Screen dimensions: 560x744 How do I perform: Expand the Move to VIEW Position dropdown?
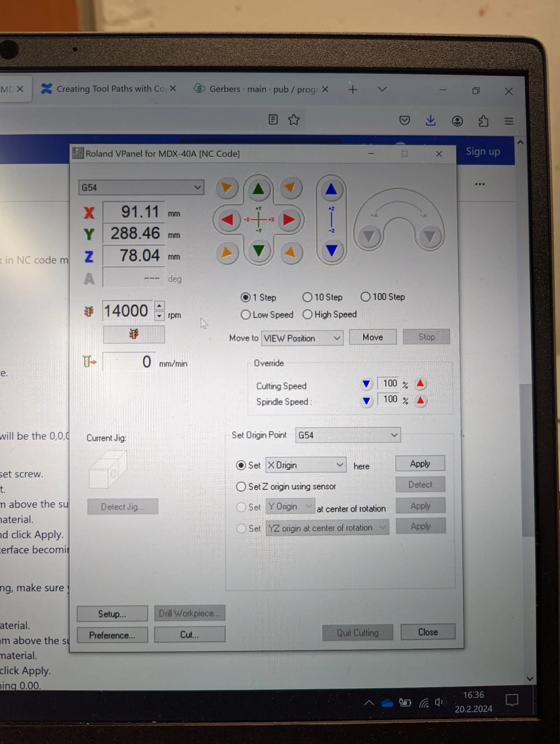point(302,338)
